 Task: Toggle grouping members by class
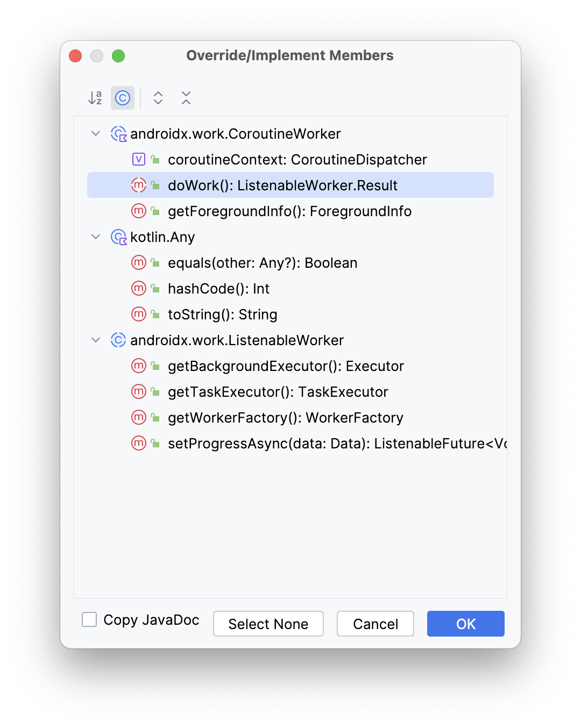point(122,97)
